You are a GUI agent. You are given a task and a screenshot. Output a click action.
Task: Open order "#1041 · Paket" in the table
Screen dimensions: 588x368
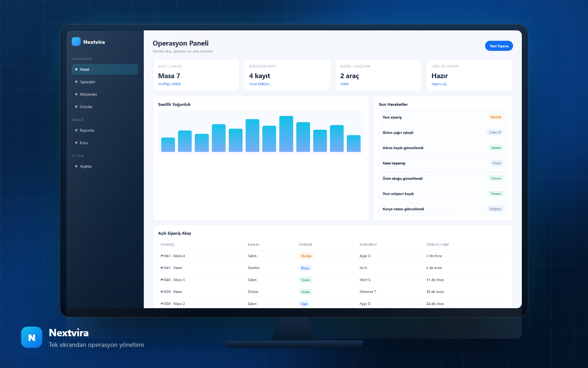[x=171, y=268]
